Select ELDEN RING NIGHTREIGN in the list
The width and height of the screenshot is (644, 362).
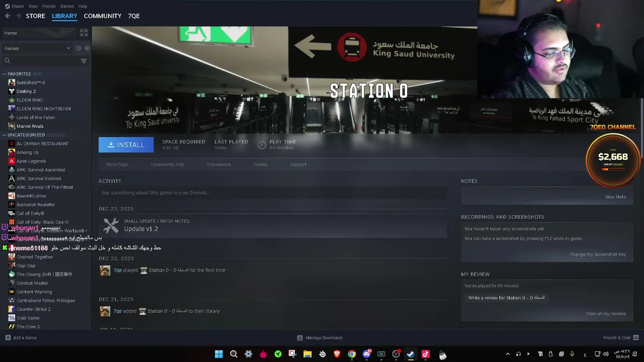(44, 109)
